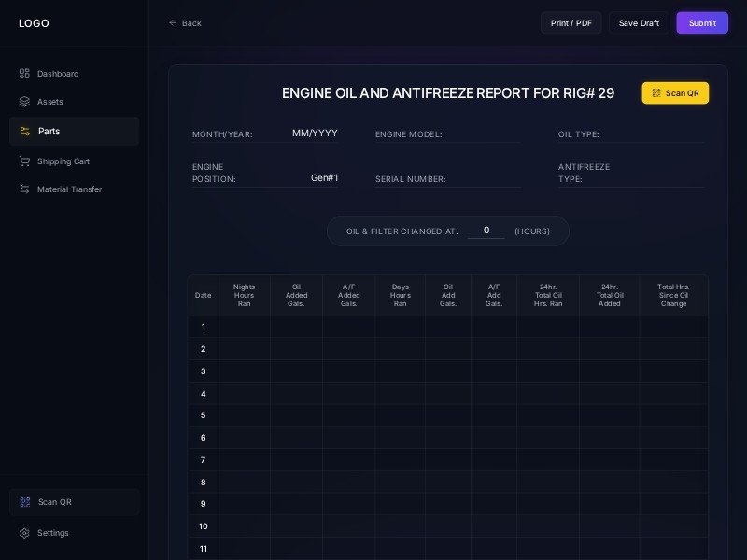Save the report as a draft

(x=639, y=23)
